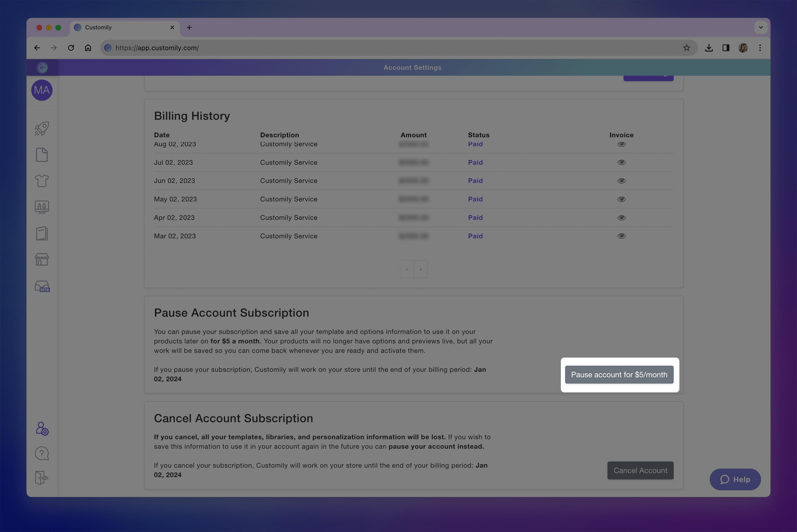Image resolution: width=797 pixels, height=532 pixels.
Task: Click Customily Service in May 02 row
Action: tap(289, 199)
